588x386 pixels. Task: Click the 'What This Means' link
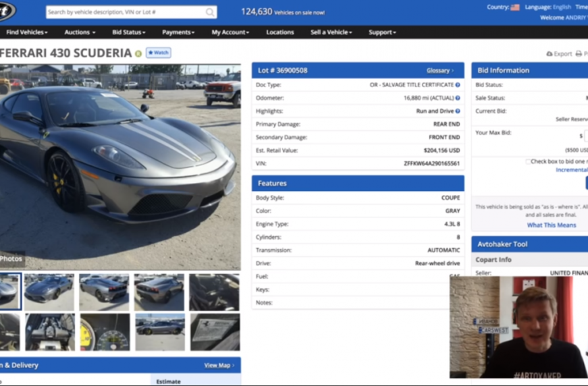click(x=551, y=225)
